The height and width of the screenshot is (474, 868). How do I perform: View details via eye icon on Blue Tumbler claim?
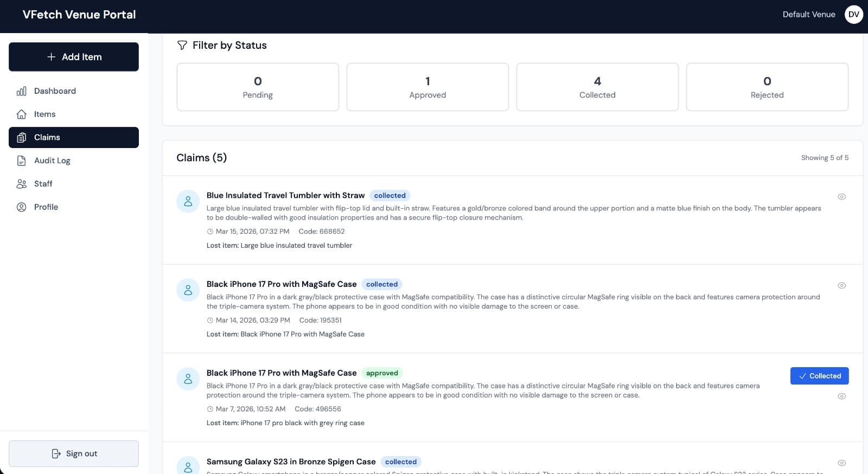pos(841,197)
